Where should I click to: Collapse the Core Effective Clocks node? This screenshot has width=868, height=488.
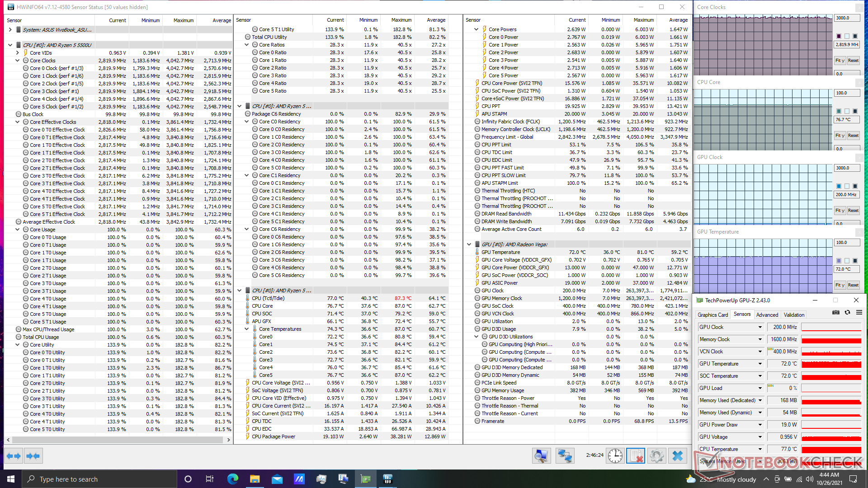[x=18, y=122]
